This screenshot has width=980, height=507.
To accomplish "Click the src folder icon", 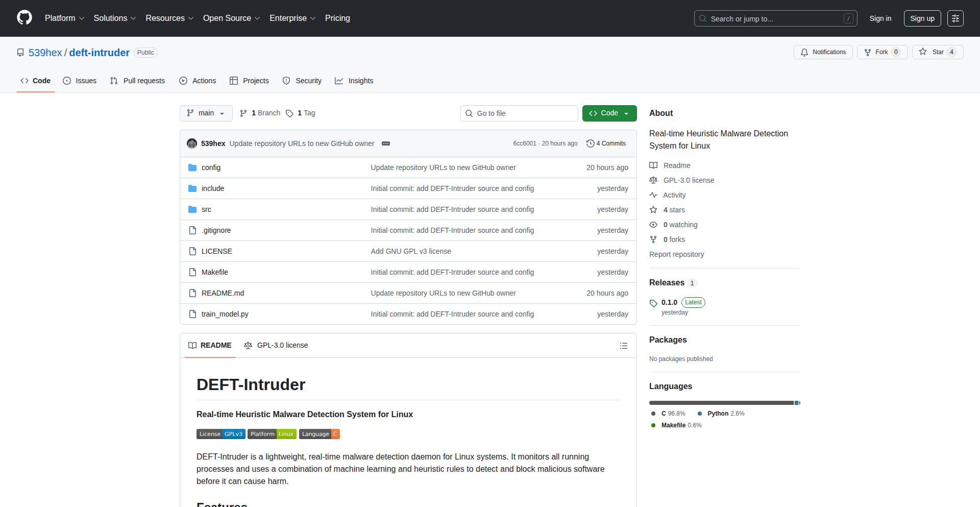I will [x=192, y=209].
